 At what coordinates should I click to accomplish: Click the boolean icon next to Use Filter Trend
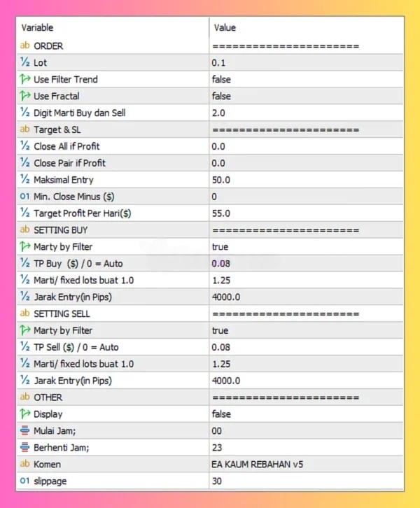(x=25, y=79)
